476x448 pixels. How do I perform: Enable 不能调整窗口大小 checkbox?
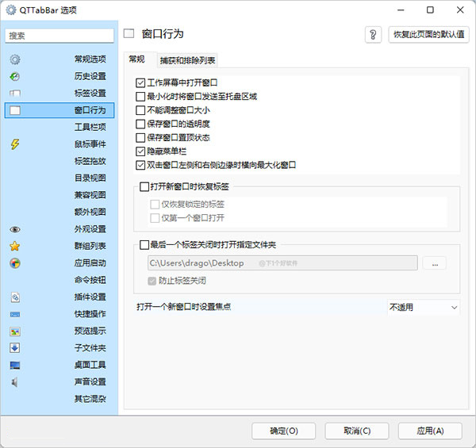point(141,110)
